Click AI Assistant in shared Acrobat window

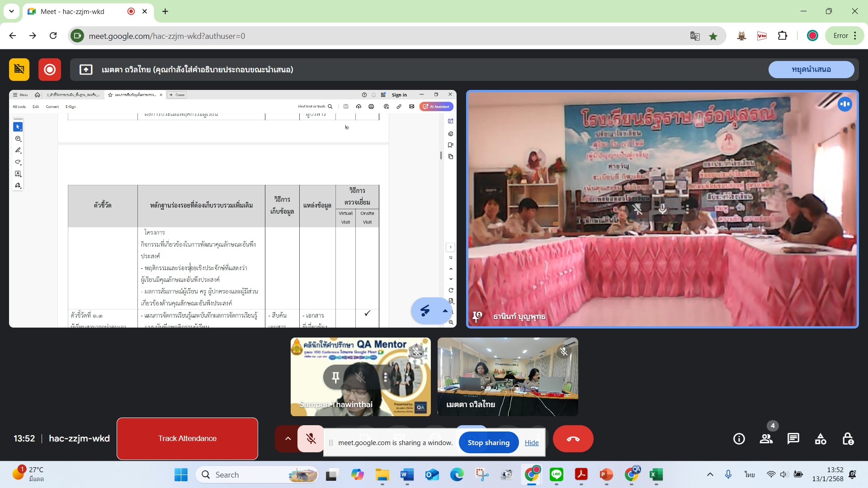(x=436, y=107)
